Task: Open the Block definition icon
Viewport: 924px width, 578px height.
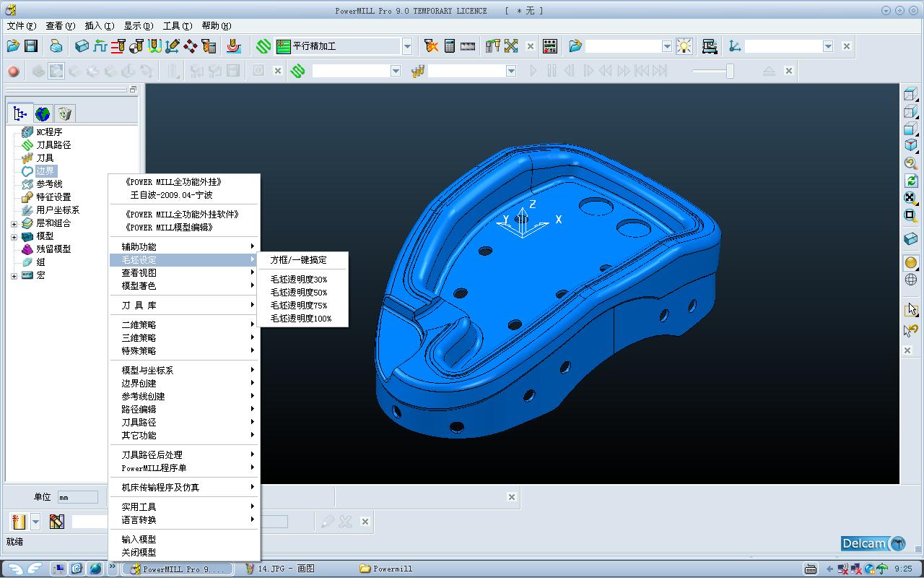Action: point(82,46)
